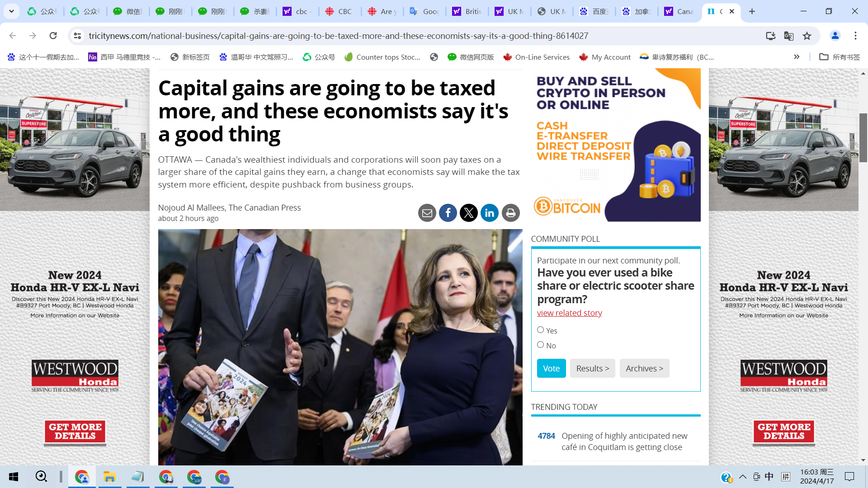Click the Vote button

pyautogui.click(x=551, y=368)
